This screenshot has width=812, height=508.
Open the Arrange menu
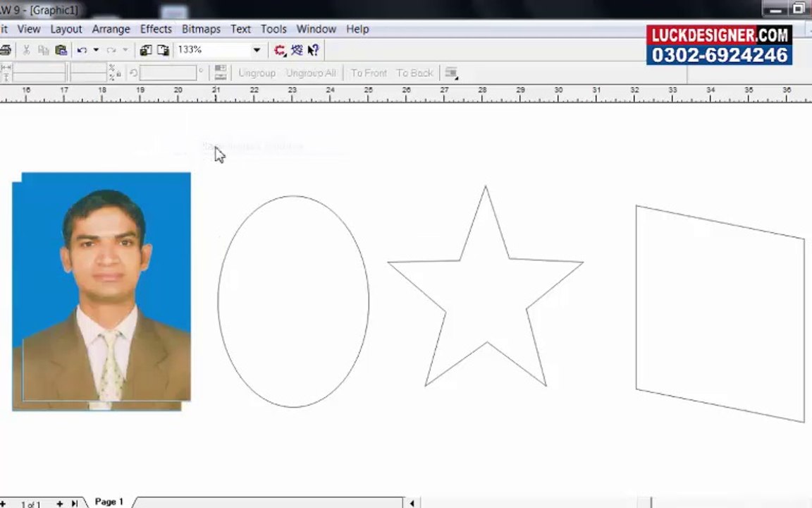pos(111,29)
